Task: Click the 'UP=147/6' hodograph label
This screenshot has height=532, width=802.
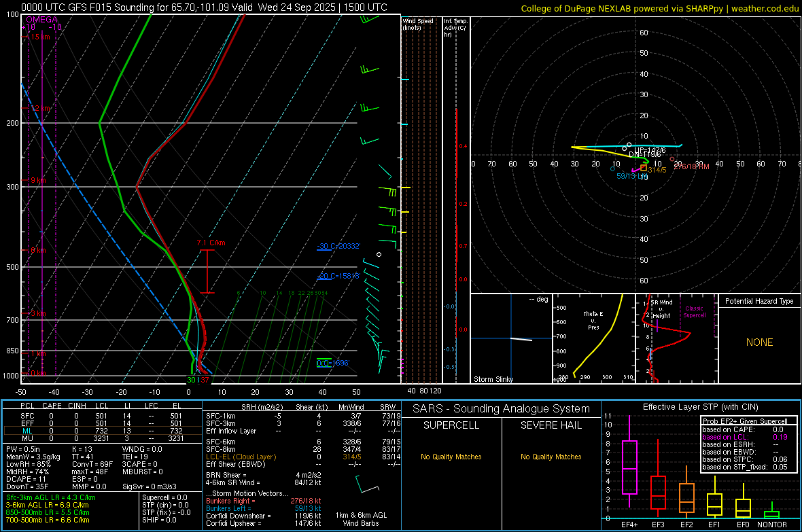Action: [x=650, y=150]
